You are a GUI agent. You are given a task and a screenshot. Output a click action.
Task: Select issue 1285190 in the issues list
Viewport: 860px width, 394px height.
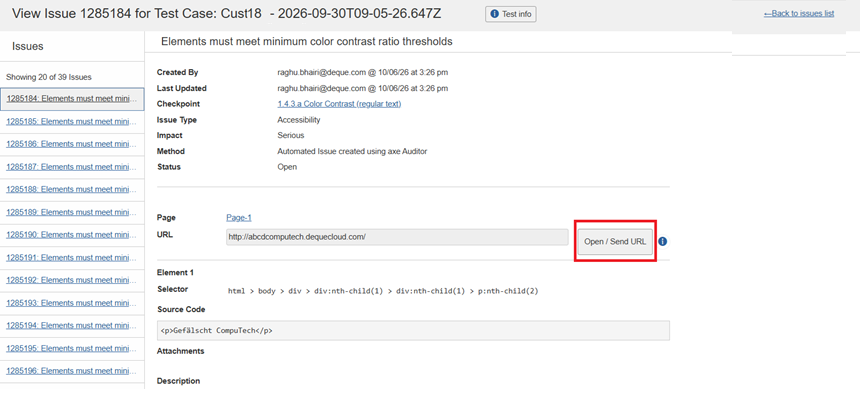tap(72, 234)
